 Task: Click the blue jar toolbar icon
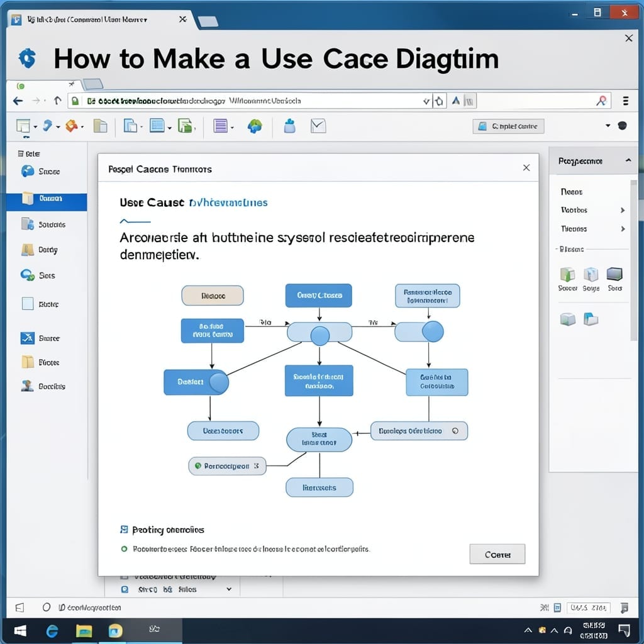pyautogui.click(x=289, y=126)
